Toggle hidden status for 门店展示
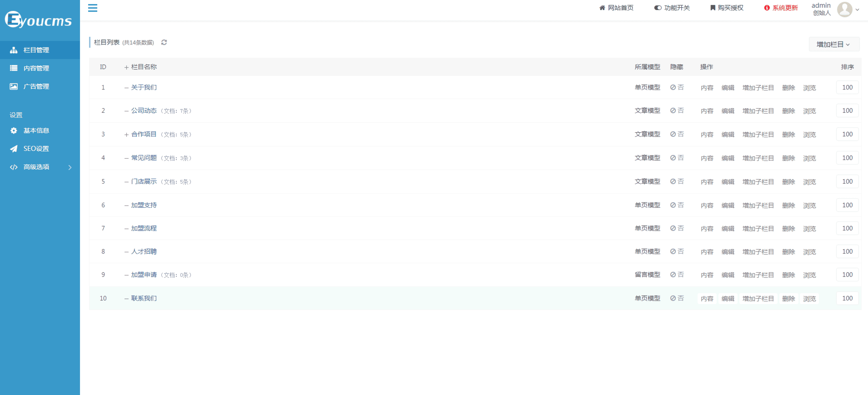The width and height of the screenshot is (868, 395). point(677,181)
